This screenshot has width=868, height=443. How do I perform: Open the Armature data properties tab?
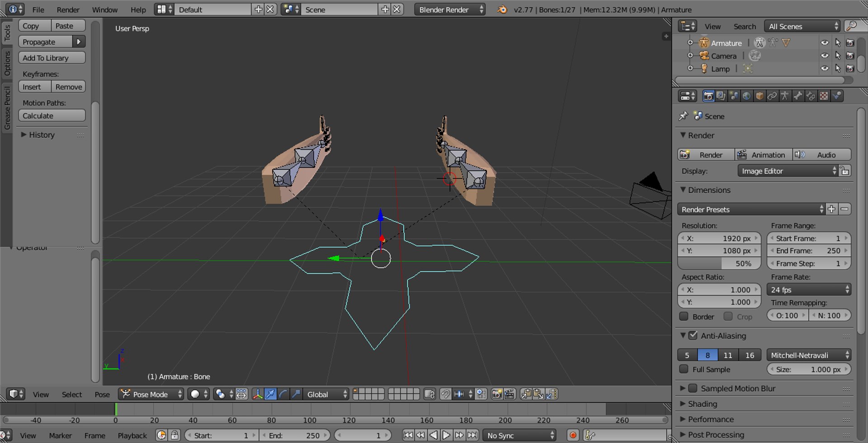(x=785, y=96)
